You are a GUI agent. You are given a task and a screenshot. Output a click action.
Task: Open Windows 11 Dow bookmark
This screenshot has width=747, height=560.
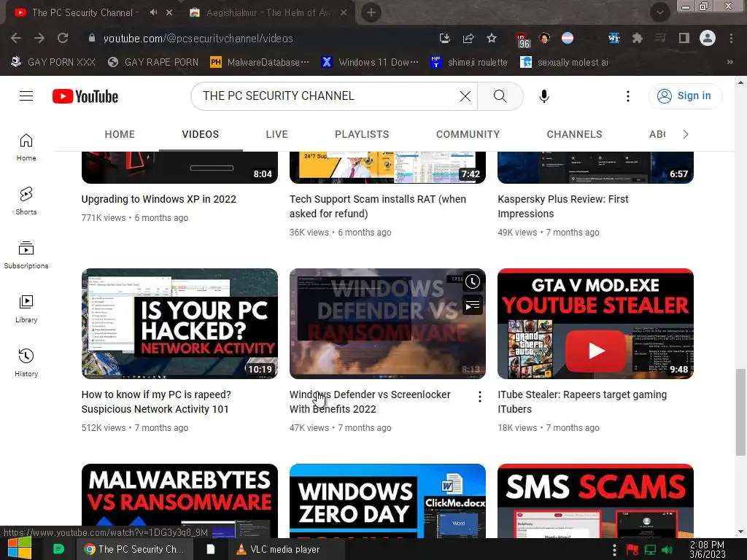[370, 62]
